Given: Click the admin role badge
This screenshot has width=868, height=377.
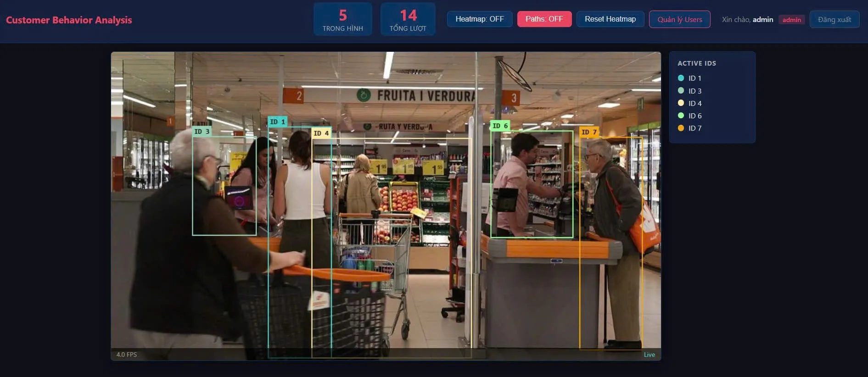Looking at the screenshot, I should click(x=792, y=20).
